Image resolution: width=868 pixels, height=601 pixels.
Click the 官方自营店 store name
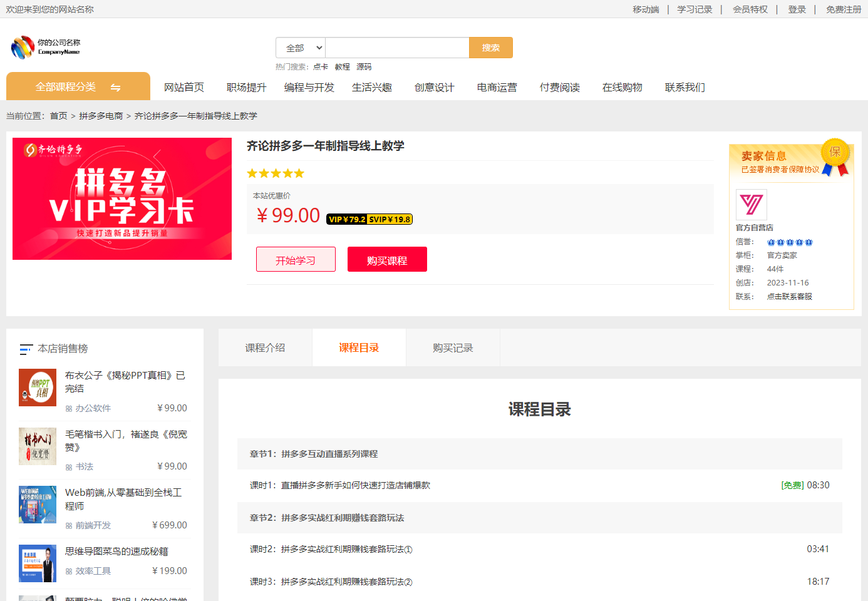point(755,228)
